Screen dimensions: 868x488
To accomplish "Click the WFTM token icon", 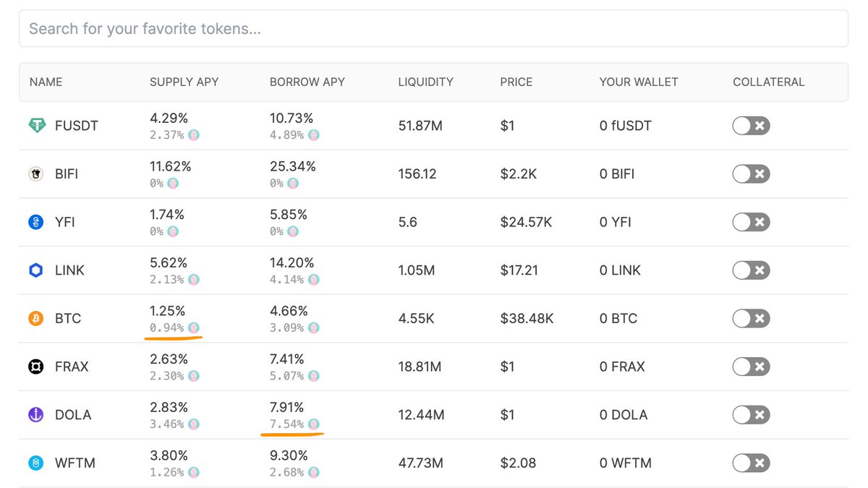I will 36,463.
